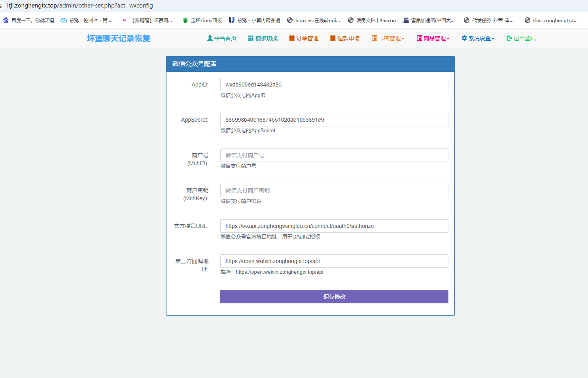Click the user icon beside 平台首页
Viewport: 588px width, 378px height.
click(210, 38)
